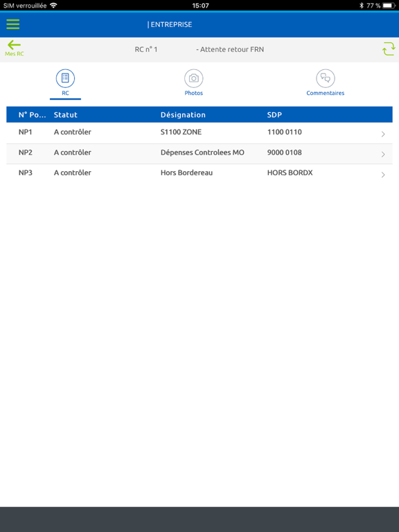Viewport: 399px width, 532px height.
Task: Tap the green sync arrows icon
Action: coord(389,48)
